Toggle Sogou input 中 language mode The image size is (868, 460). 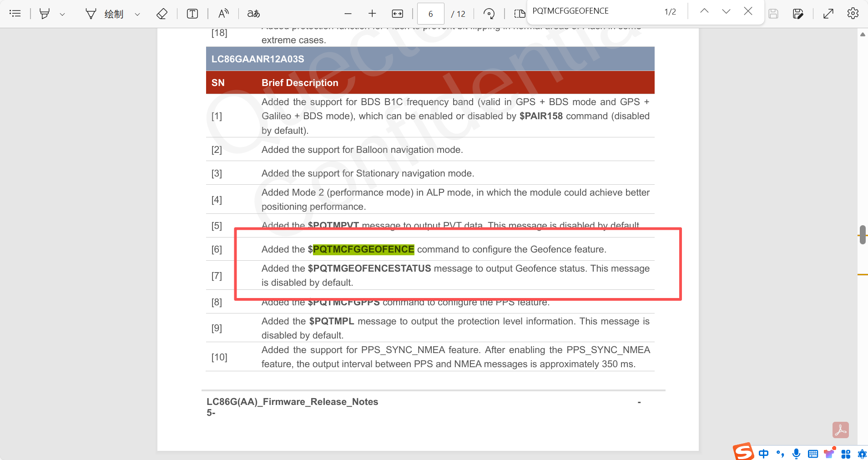tap(764, 453)
